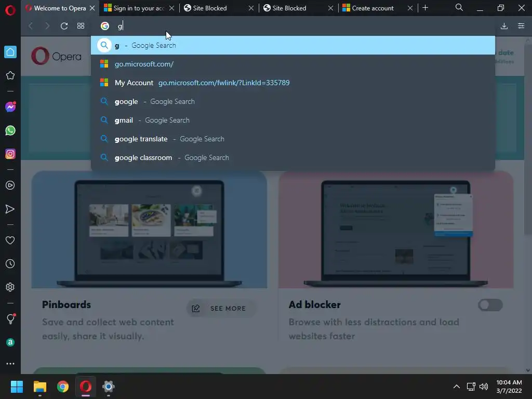532x399 pixels.
Task: Open Windows Settings from taskbar
Action: (x=109, y=387)
